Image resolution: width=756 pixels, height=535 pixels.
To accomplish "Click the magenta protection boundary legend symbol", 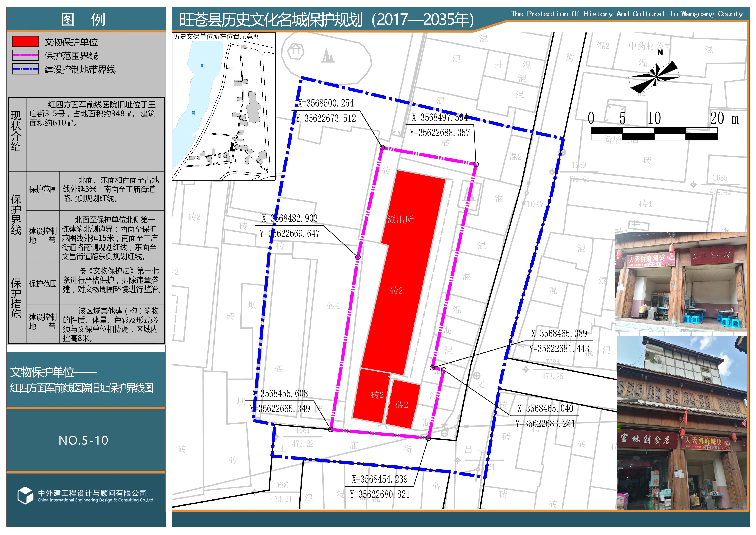I will pos(25,55).
